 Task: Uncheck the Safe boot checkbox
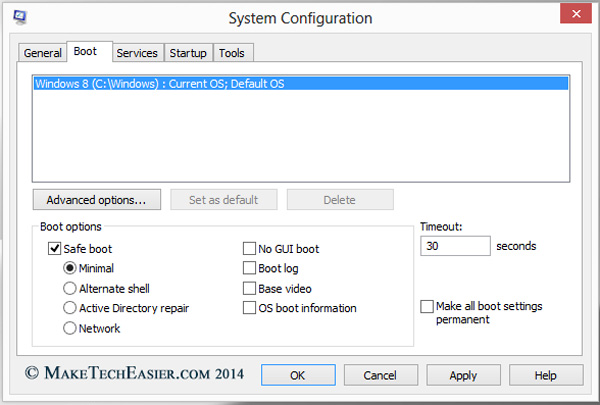coord(54,249)
